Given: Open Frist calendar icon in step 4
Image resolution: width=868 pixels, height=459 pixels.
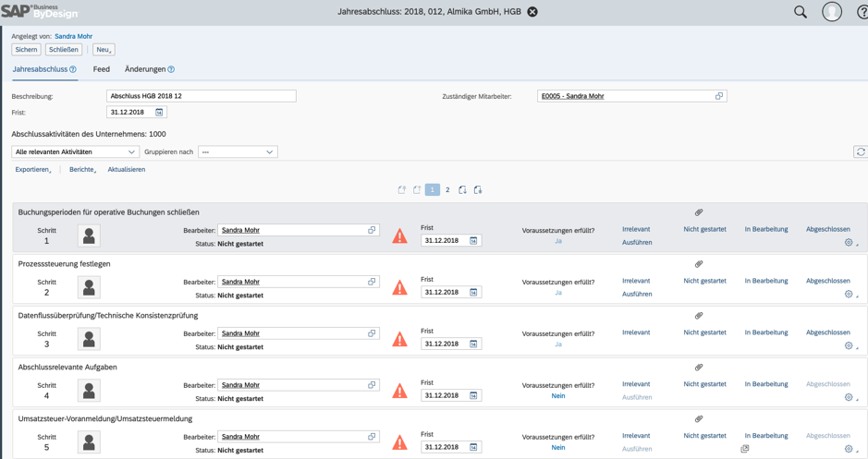Looking at the screenshot, I should (473, 395).
